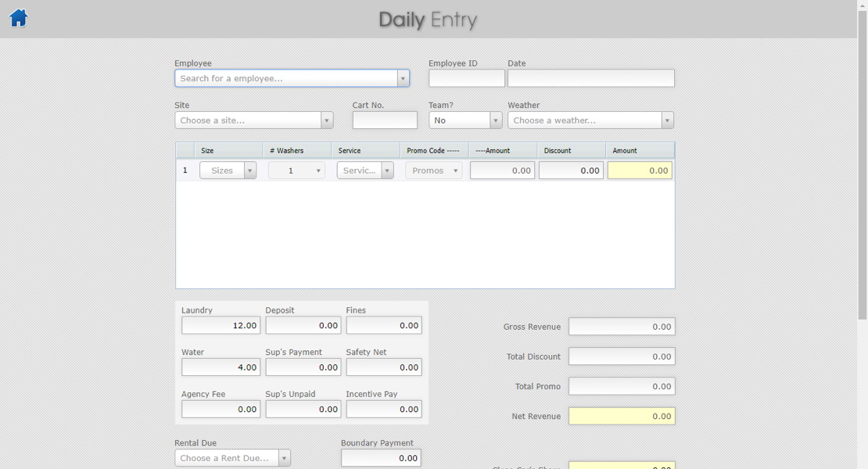Click the yellow Net Revenue field

(622, 416)
